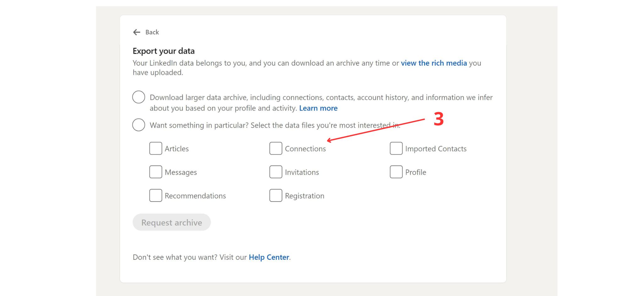Select the larger data archive radio option

(x=139, y=97)
